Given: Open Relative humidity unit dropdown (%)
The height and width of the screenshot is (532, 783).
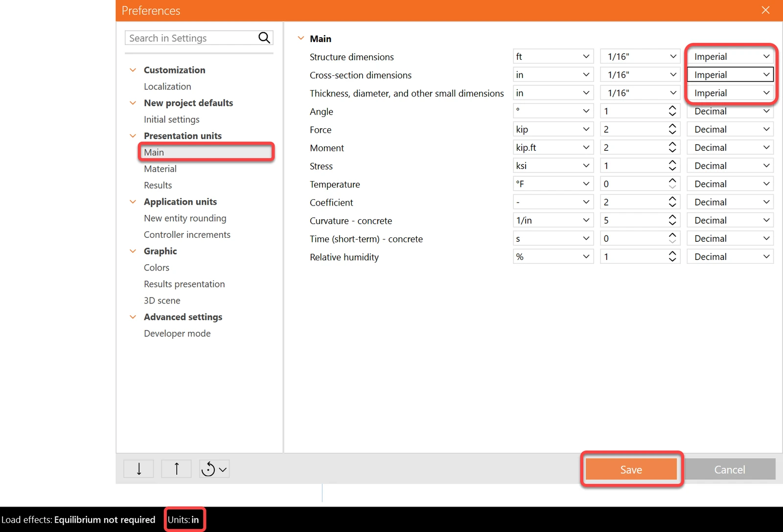Looking at the screenshot, I should pyautogui.click(x=553, y=256).
